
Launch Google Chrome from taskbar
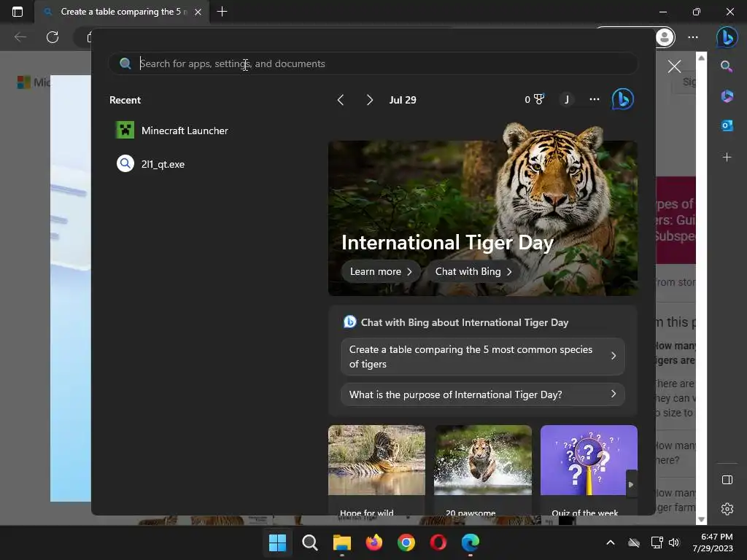[406, 542]
